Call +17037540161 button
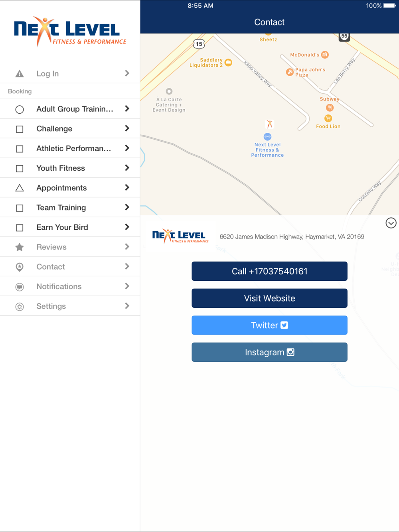399x532 pixels. coord(269,271)
